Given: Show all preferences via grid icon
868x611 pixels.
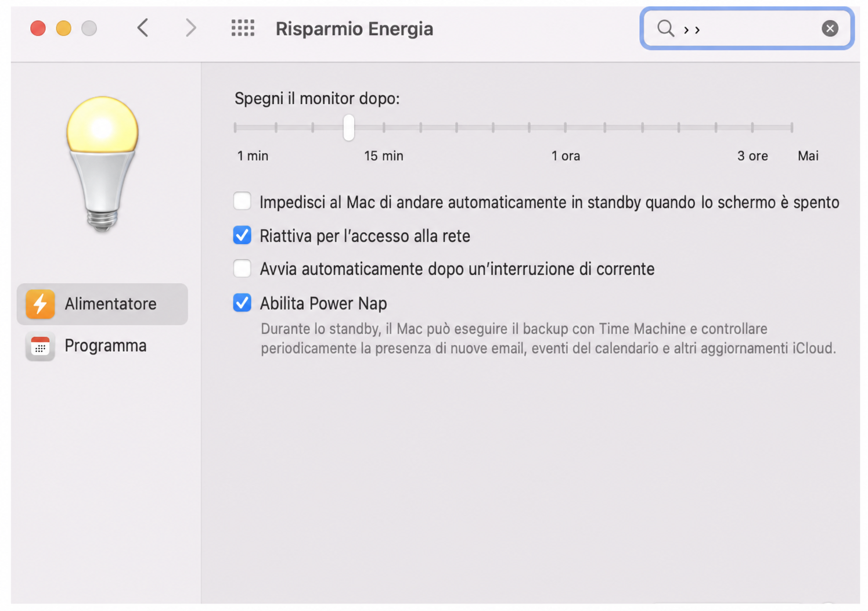Looking at the screenshot, I should [x=243, y=28].
